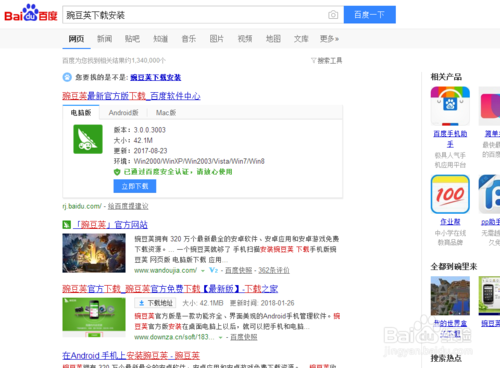Open the 图片 tab
The image size is (500, 368).
click(217, 39)
